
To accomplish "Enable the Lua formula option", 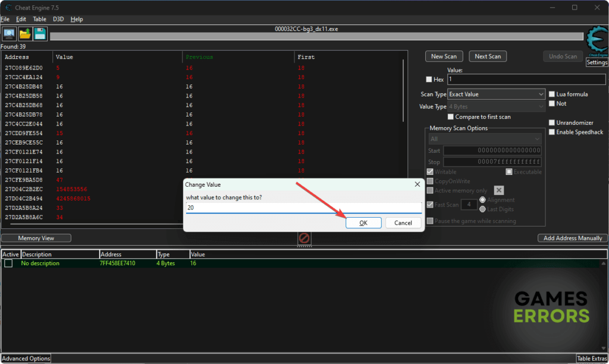I will (x=551, y=94).
